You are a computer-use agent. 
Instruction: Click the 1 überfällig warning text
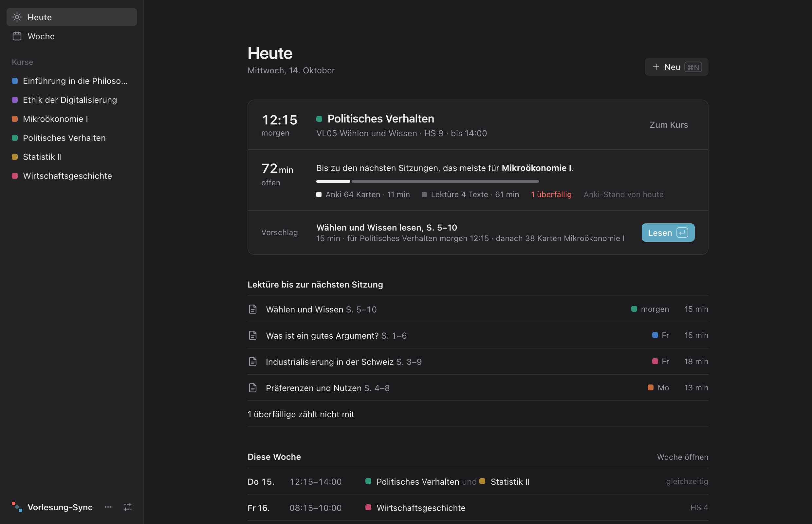coord(551,194)
